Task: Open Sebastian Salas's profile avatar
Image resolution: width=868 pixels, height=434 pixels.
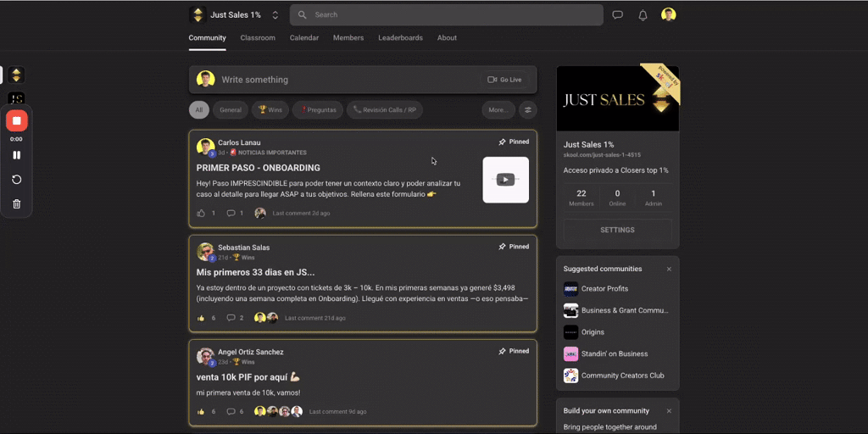Action: tap(205, 252)
